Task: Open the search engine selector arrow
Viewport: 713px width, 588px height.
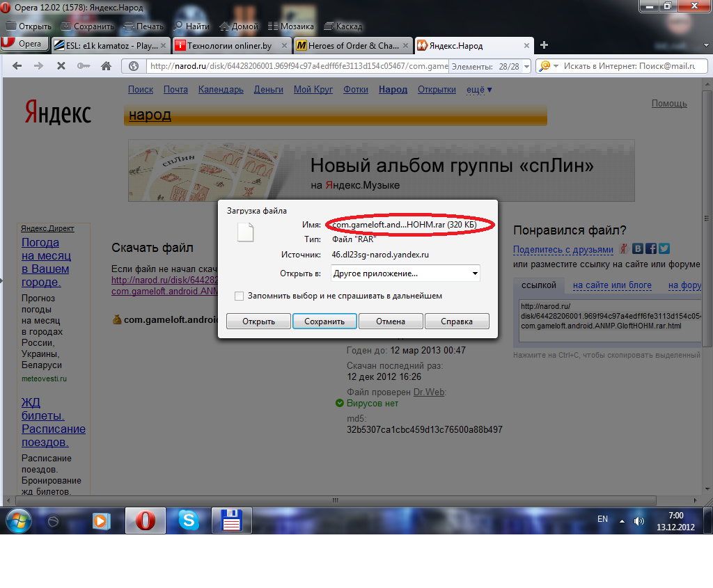Action: pyautogui.click(x=556, y=66)
